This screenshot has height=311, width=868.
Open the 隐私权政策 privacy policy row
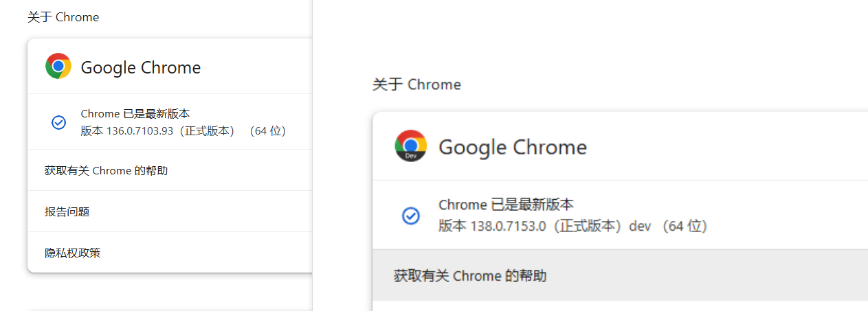pyautogui.click(x=73, y=253)
